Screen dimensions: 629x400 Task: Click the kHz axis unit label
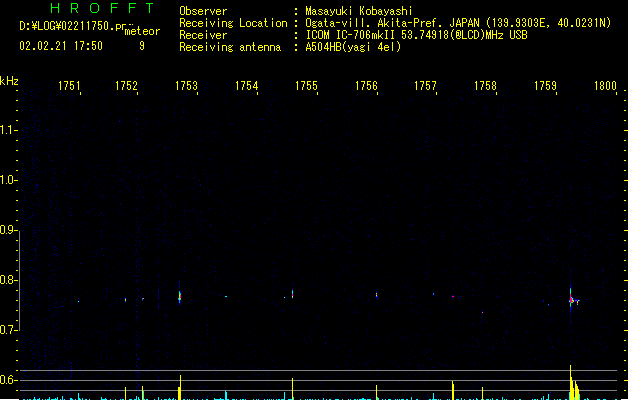tap(9, 81)
